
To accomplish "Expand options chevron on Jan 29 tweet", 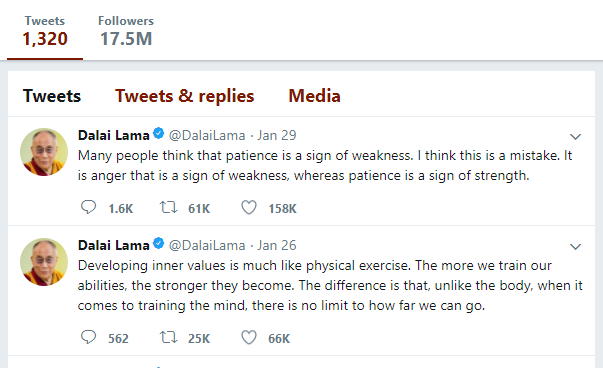I will tap(575, 137).
